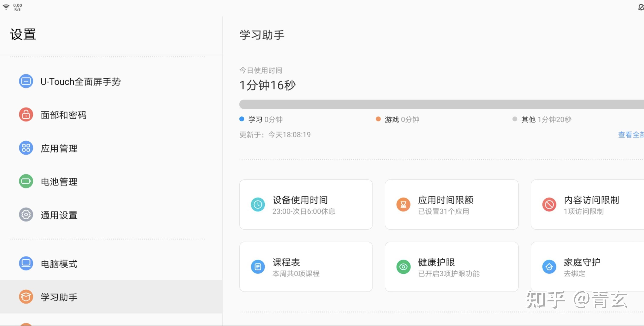Click the PC mode laptop icon
Viewport: 644px width, 326px height.
pos(26,263)
